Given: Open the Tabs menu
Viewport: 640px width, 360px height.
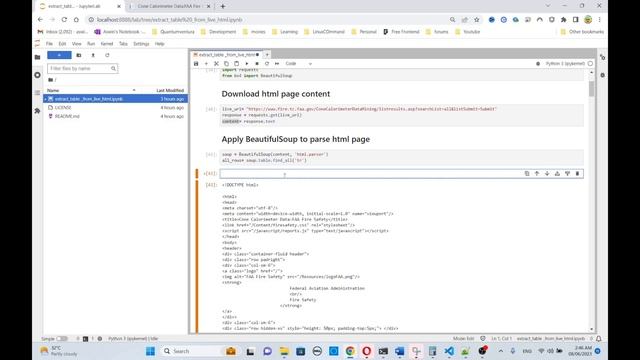Looking at the screenshot, I should pos(123,44).
